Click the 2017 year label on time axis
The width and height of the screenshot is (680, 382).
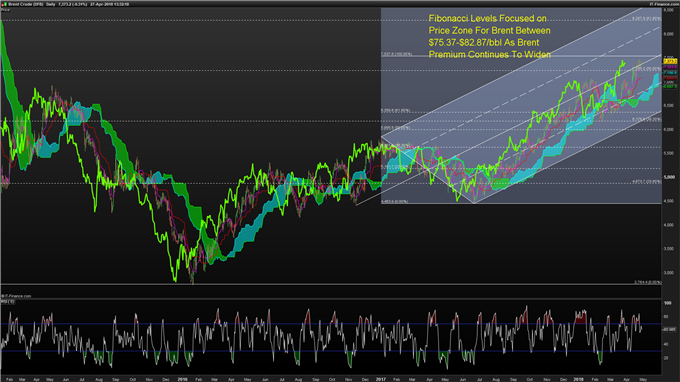pos(380,379)
